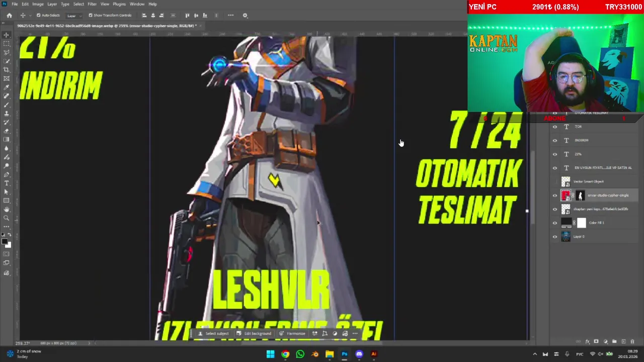The image size is (644, 362).
Task: Select the Horizontal Type tool
Action: [7, 183]
